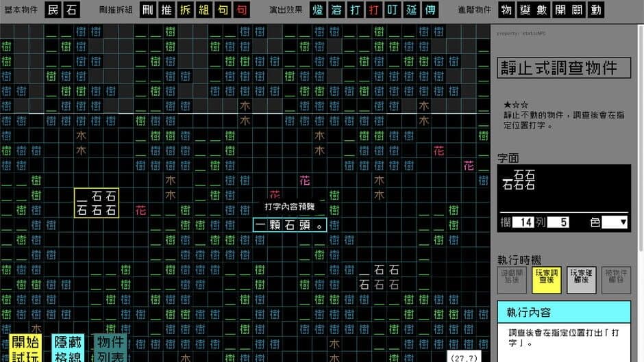The image size is (644, 362).
Task: Click the 刪 delete tool icon
Action: pos(149,10)
